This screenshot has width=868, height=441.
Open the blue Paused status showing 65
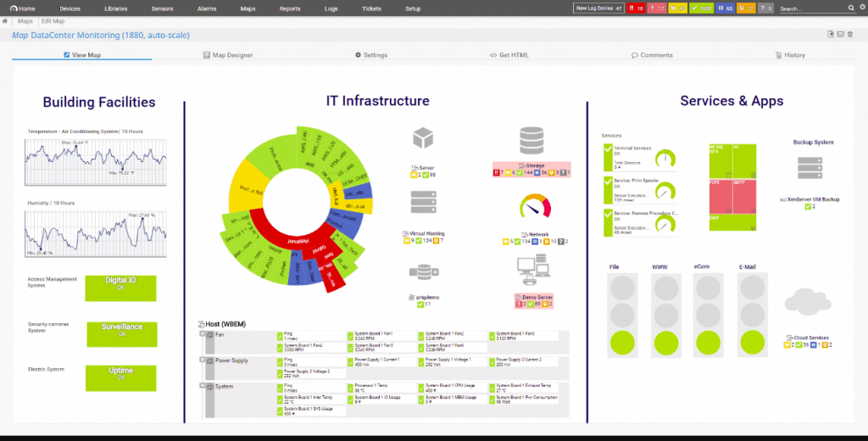click(725, 8)
